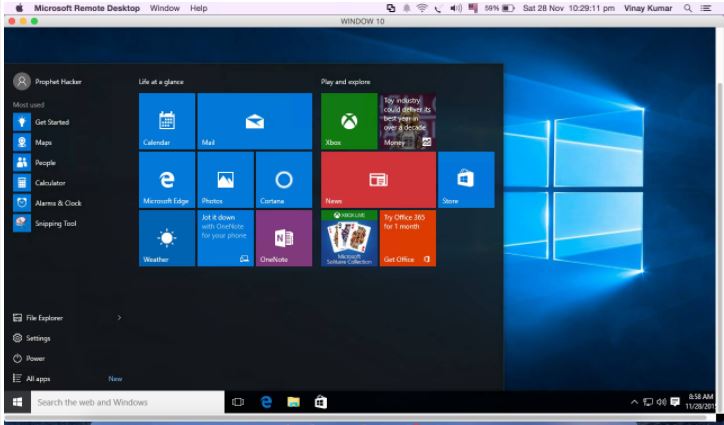The width and height of the screenshot is (724, 425).
Task: Open the OneNote tile
Action: tap(283, 238)
